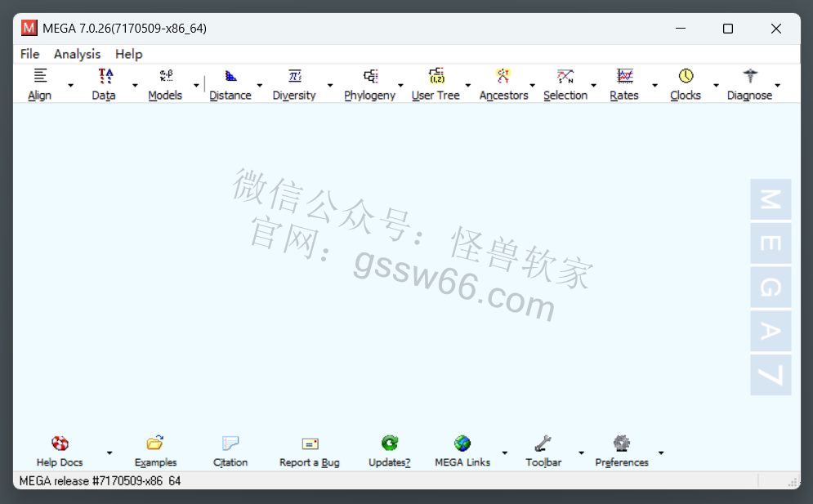The height and width of the screenshot is (504, 813).
Task: Expand the User Tree dropdown arrow
Action: coord(467,85)
